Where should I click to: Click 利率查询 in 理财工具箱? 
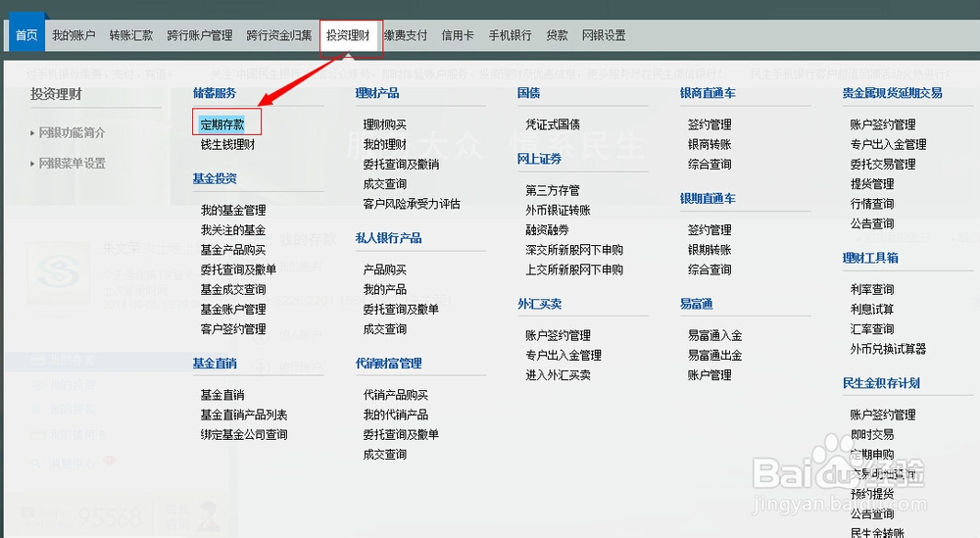pos(872,289)
